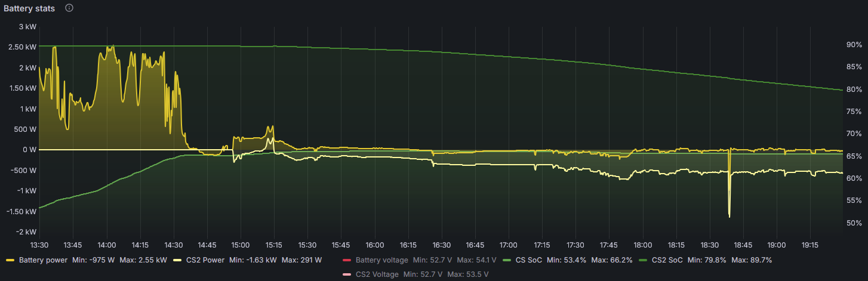Click the Battery power 'Max: 2.55 kW' value
868x281 pixels.
(x=143, y=260)
